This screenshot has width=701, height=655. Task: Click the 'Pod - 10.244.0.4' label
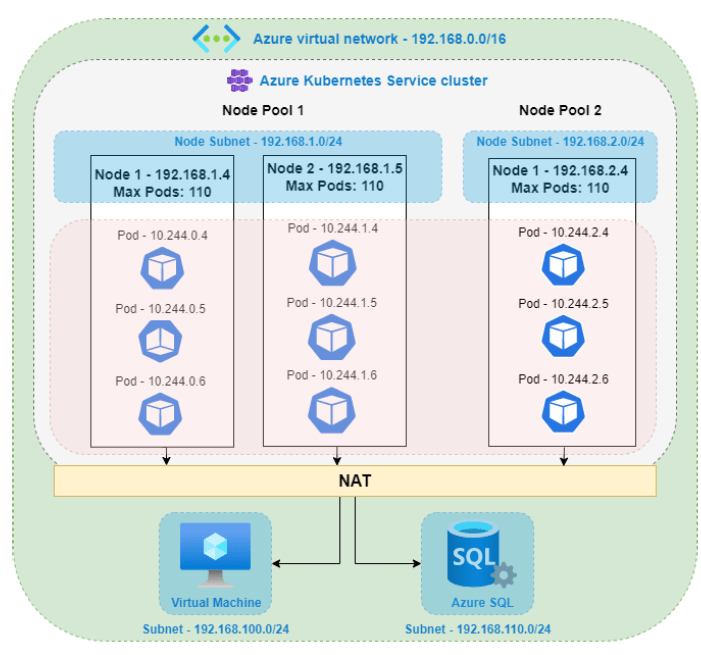[162, 236]
